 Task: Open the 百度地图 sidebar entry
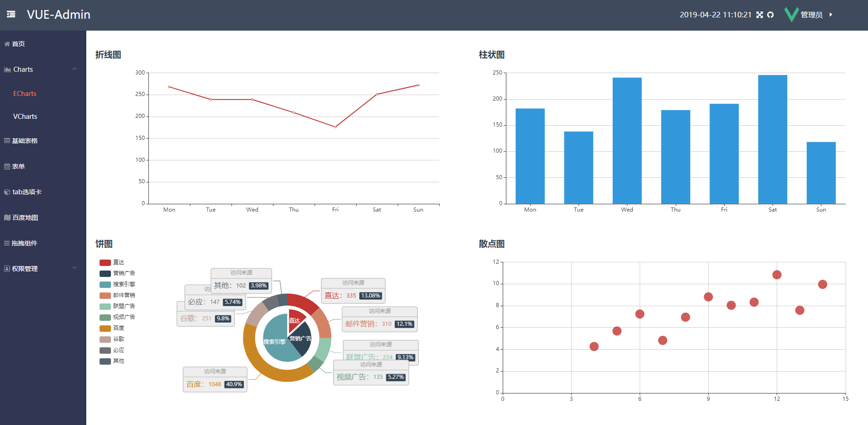(x=25, y=218)
